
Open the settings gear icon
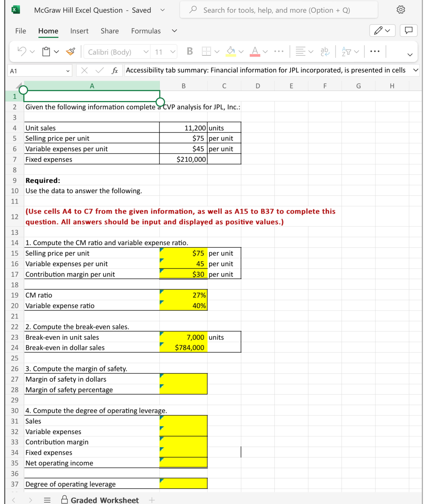coord(400,10)
